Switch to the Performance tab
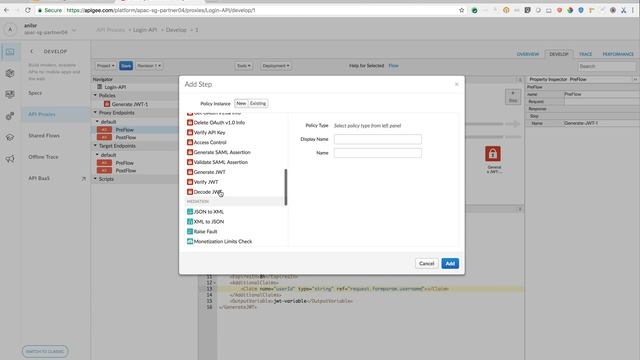Image resolution: width=640 pixels, height=360 pixels. pos(618,54)
